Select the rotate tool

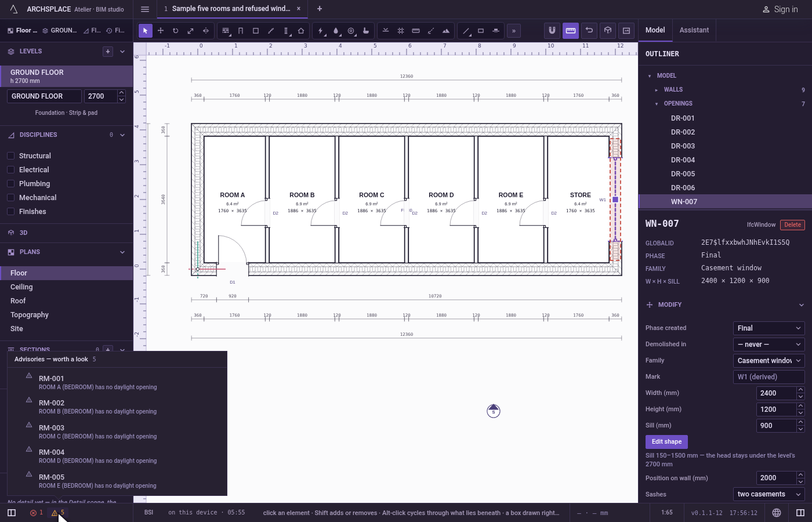[176, 31]
